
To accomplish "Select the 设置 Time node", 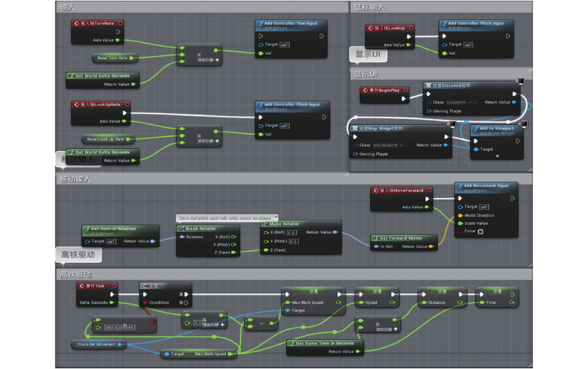I will (497, 297).
